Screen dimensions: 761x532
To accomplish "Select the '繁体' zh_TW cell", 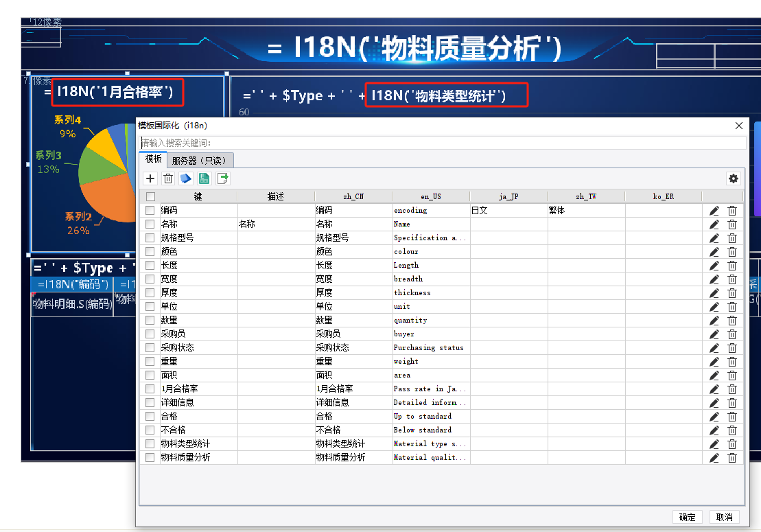I will click(586, 210).
